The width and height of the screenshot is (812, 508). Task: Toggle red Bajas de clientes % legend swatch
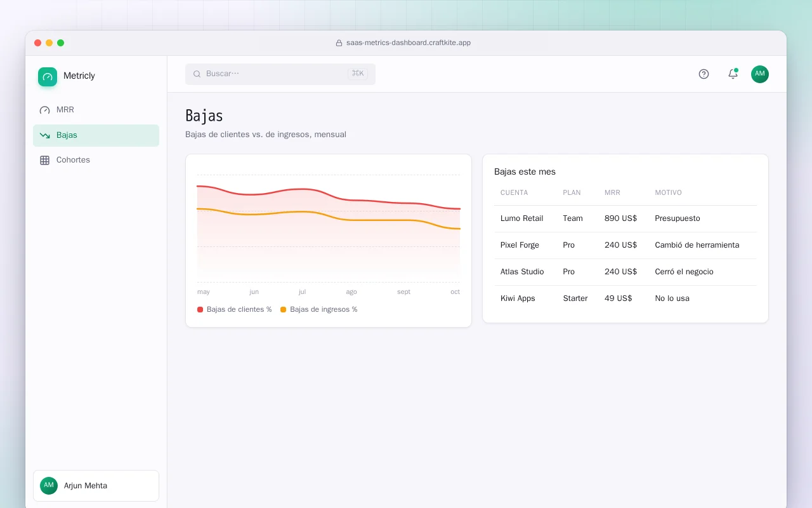200,310
